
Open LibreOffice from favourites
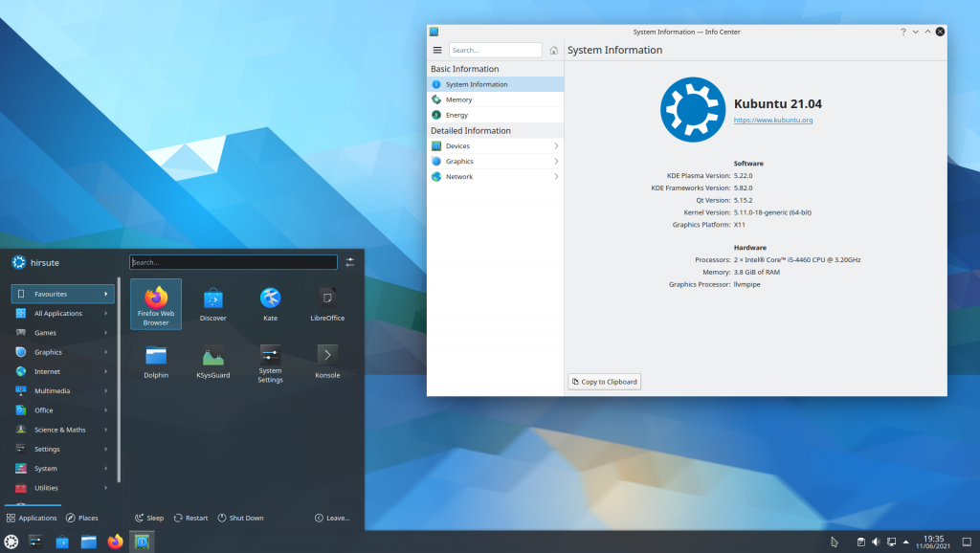pos(327,304)
